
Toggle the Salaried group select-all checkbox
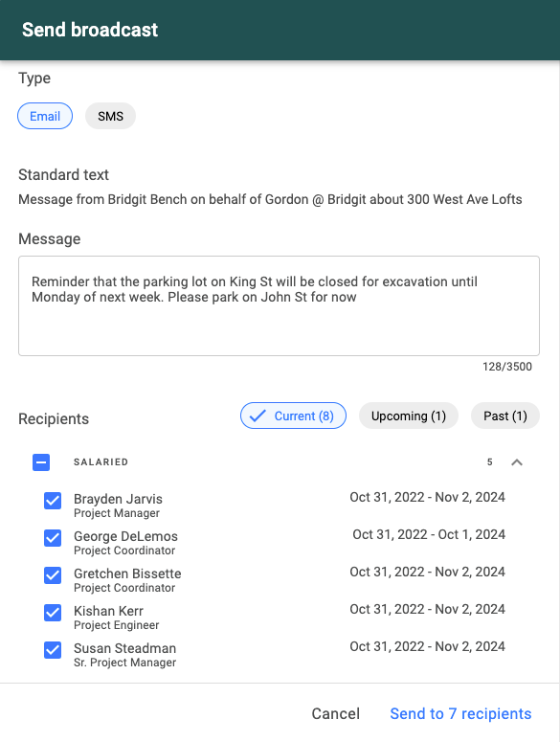coord(41,462)
